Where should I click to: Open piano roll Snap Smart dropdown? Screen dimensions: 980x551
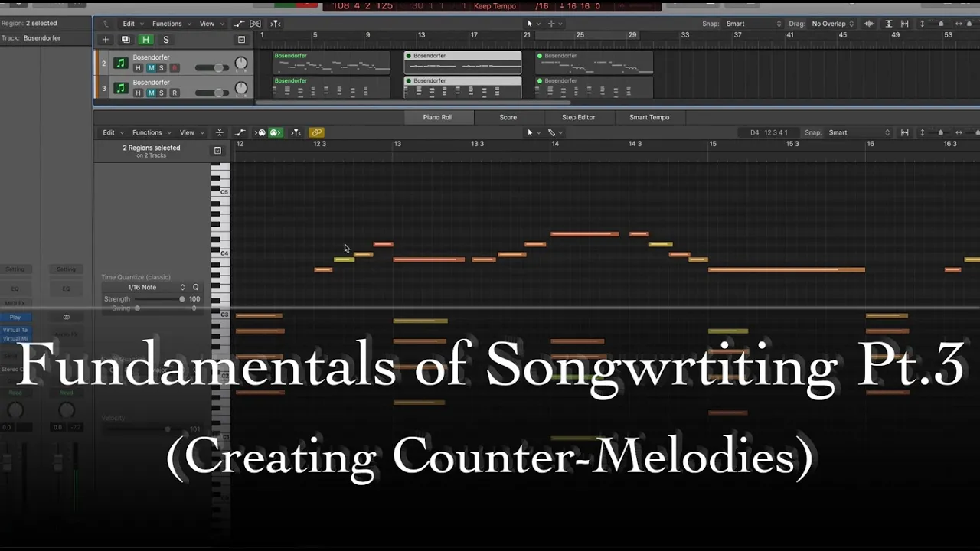[x=859, y=132]
